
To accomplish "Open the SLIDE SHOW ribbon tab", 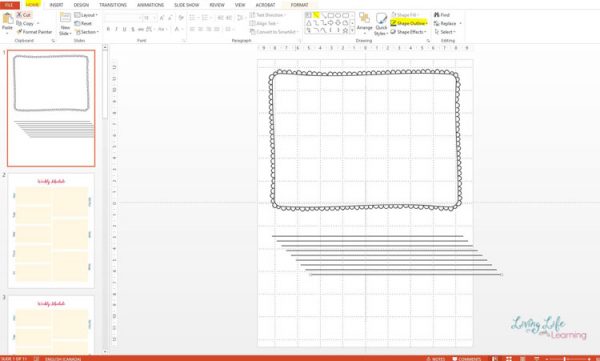I will [187, 5].
